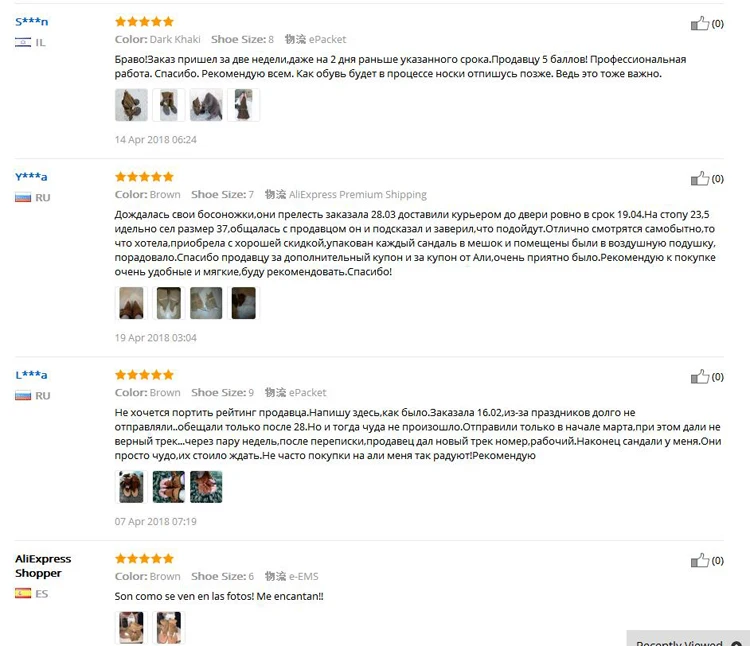Give thumbs-up to L***a's review
Viewport: 750px width, 646px height.
pos(699,376)
